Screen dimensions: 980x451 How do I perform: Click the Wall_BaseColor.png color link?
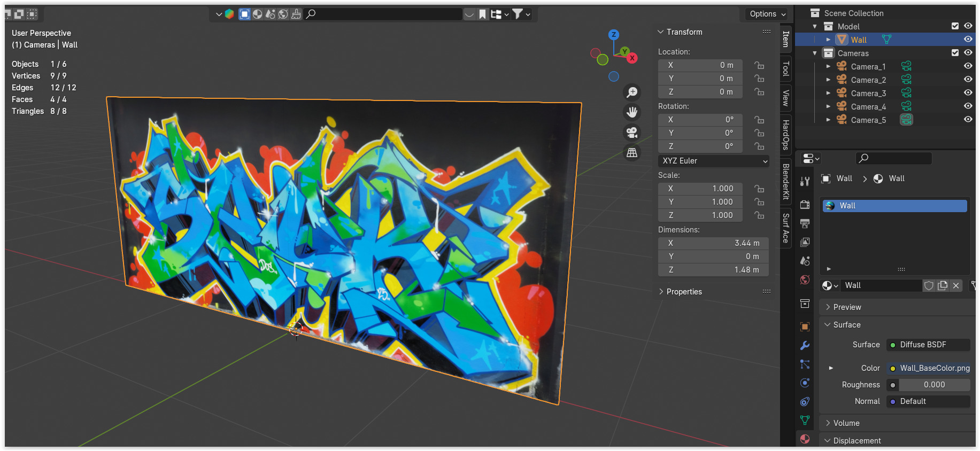(928, 368)
